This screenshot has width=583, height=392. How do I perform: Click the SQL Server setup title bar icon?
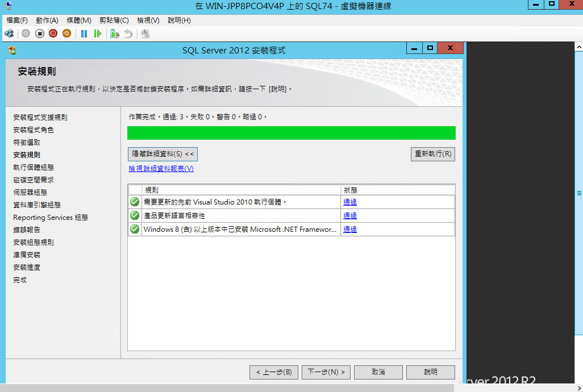[11, 50]
